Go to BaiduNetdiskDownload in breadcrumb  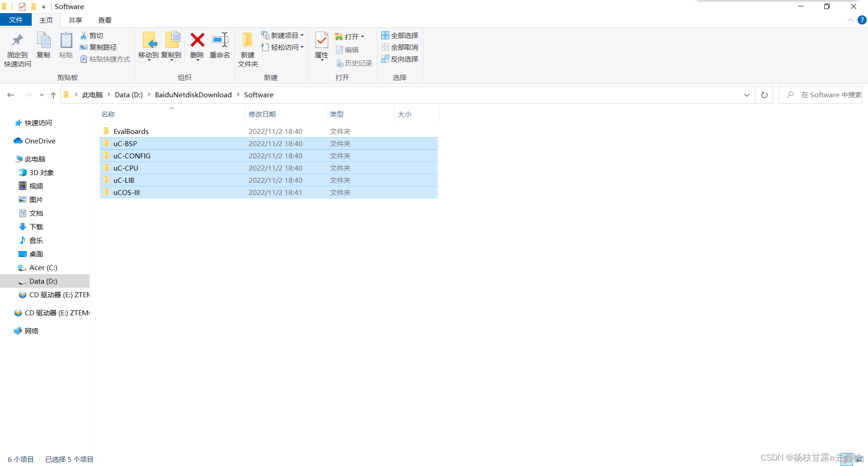coord(193,95)
